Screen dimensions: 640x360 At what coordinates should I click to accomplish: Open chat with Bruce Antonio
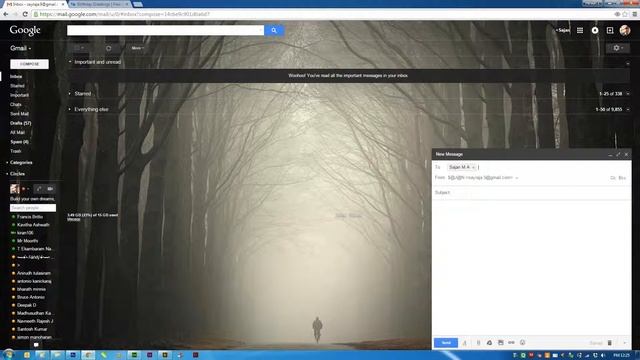pyautogui.click(x=31, y=297)
